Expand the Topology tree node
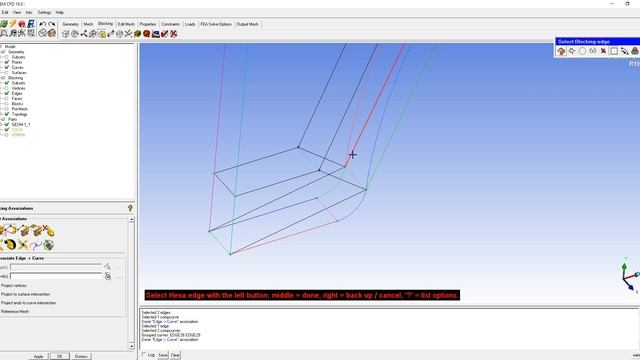 click(2, 114)
